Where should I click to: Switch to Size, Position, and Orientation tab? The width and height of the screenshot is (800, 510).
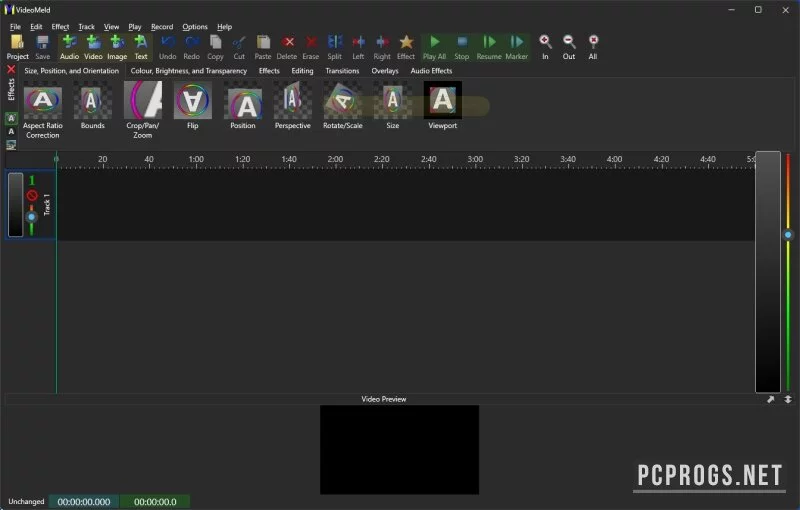pyautogui.click(x=71, y=71)
